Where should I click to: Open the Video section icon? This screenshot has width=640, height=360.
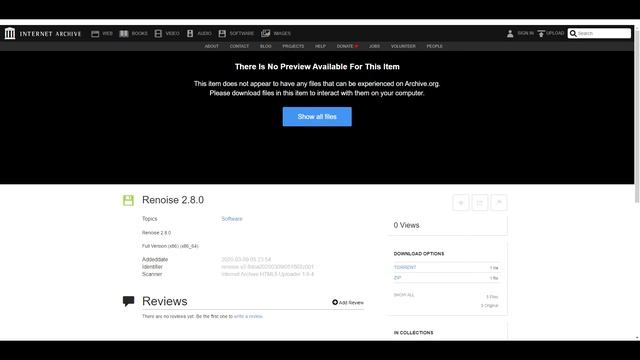pyautogui.click(x=158, y=33)
